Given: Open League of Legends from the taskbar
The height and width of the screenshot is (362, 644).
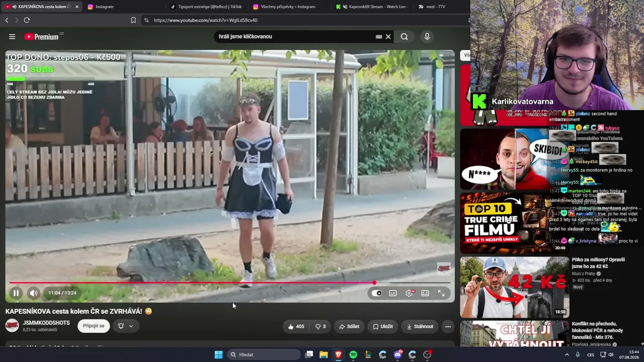Looking at the screenshot, I should pos(368,354).
